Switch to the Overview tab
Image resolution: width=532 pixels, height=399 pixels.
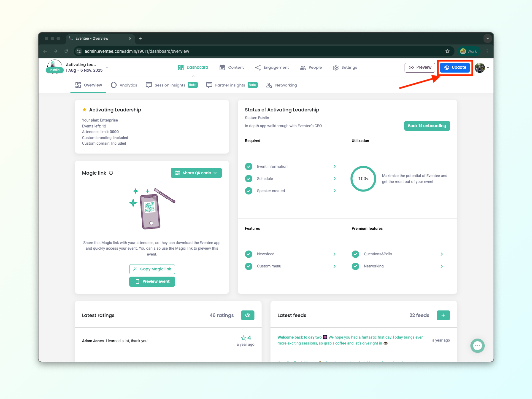click(x=88, y=85)
